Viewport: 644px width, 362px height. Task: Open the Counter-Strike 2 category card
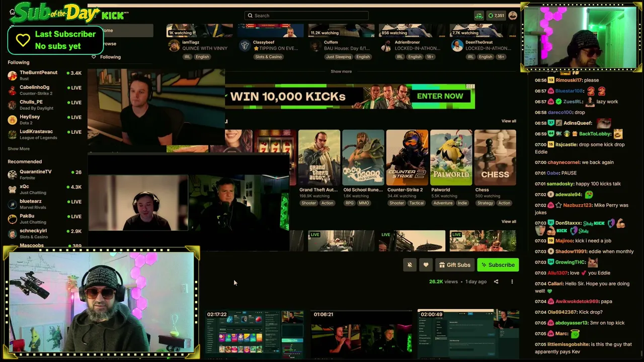pyautogui.click(x=407, y=158)
